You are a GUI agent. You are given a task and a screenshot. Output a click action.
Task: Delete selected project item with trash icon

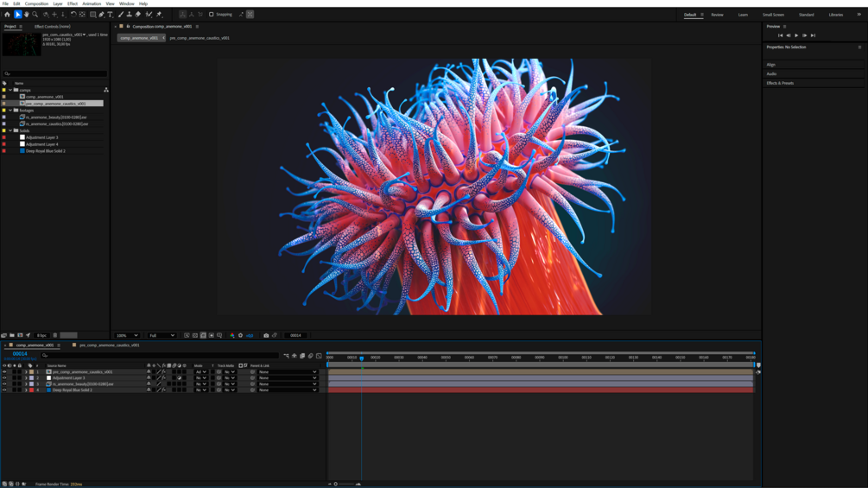(x=54, y=335)
